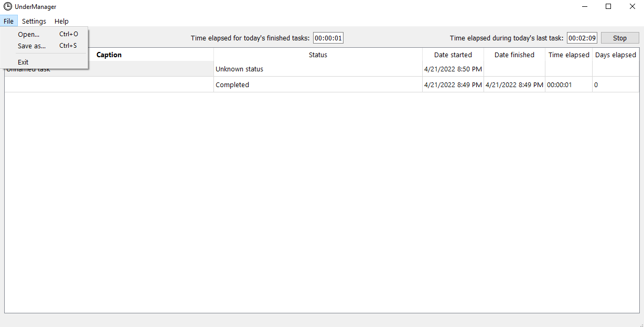644x327 pixels.
Task: Open the Help menu
Action: point(61,21)
